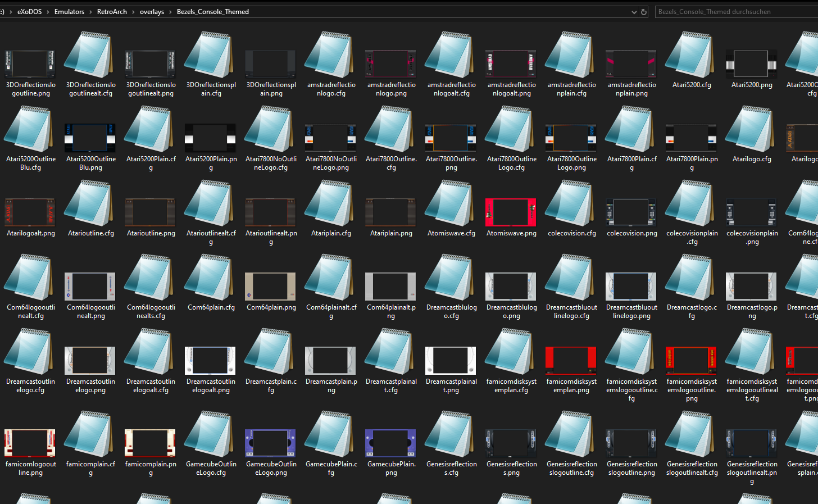Select the Atomiswave.cfg notepad icon
The height and width of the screenshot is (504, 818).
pyautogui.click(x=451, y=204)
